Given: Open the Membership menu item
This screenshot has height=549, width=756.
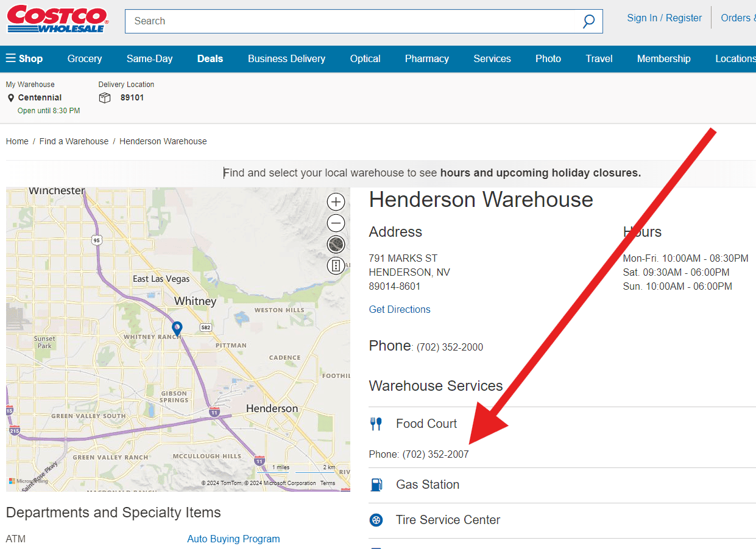Looking at the screenshot, I should pos(664,58).
